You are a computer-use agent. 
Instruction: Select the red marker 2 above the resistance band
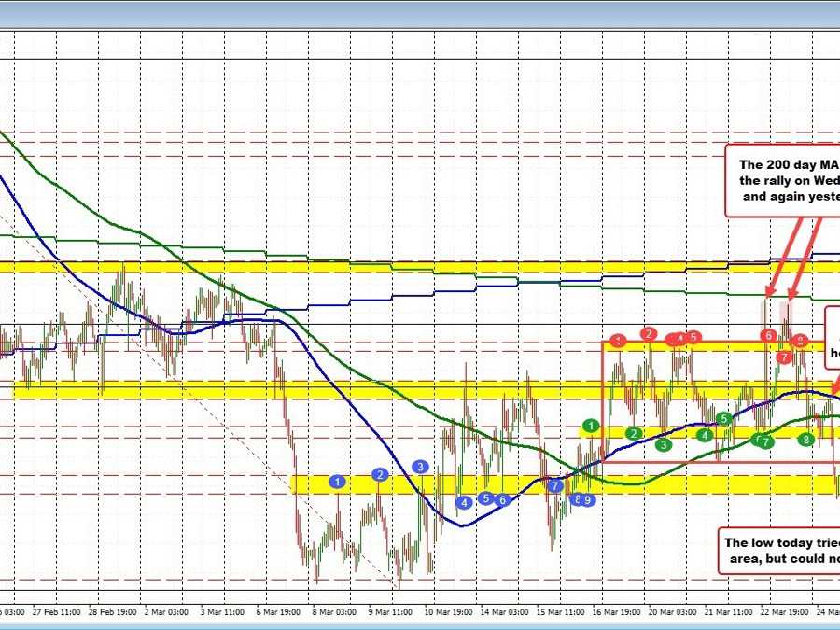pos(649,333)
